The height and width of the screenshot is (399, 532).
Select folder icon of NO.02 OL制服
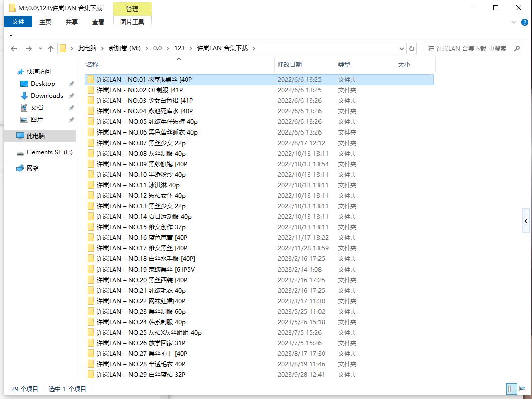tap(91, 90)
